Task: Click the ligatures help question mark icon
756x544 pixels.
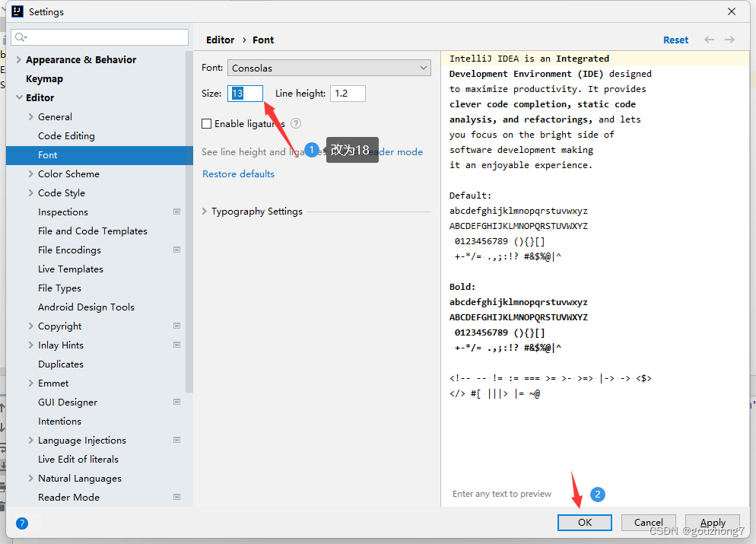Action: pos(296,123)
